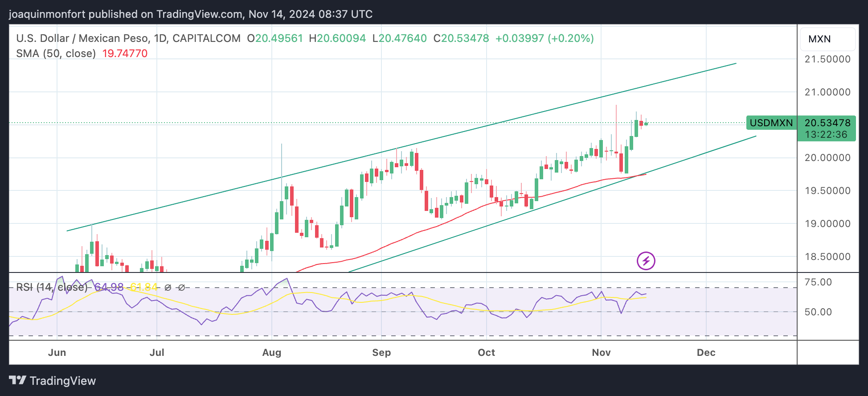
Task: Select the SMA (50, close) indicator label
Action: click(56, 54)
